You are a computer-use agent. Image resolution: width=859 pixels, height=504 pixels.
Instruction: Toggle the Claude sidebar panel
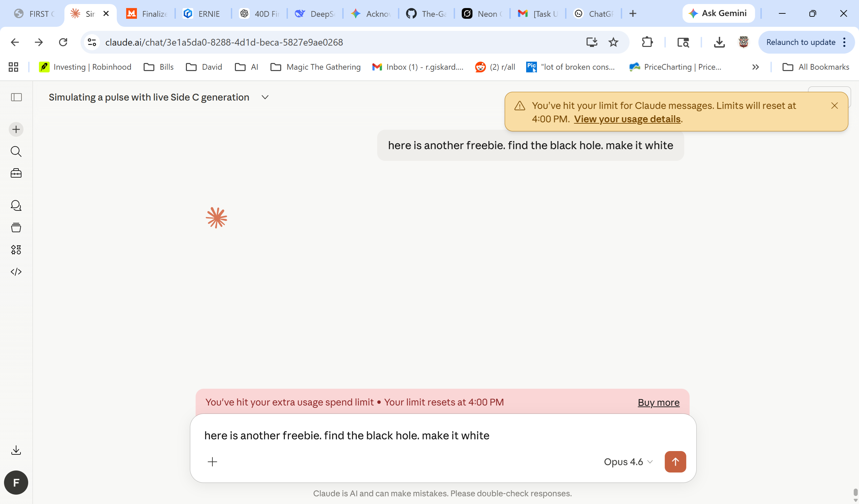tap(16, 98)
